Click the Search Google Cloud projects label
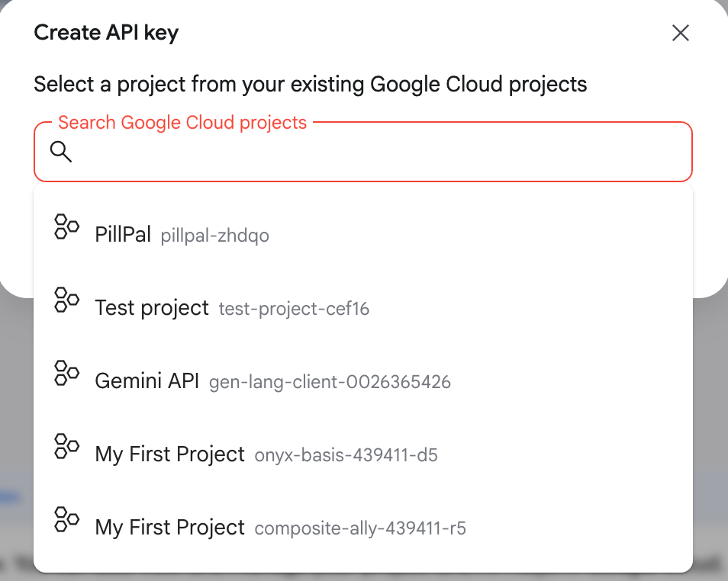Viewport: 728px width, 581px height. pos(182,123)
